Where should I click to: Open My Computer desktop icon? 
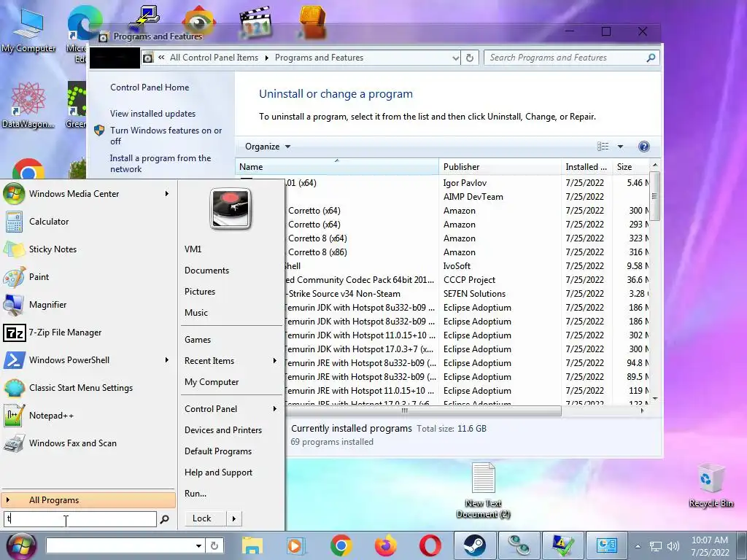coord(28,30)
